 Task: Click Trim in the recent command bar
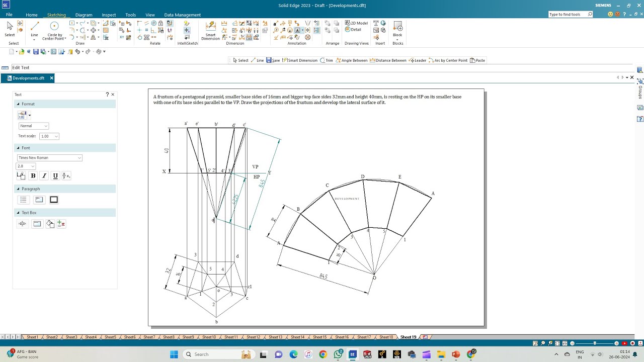point(327,60)
